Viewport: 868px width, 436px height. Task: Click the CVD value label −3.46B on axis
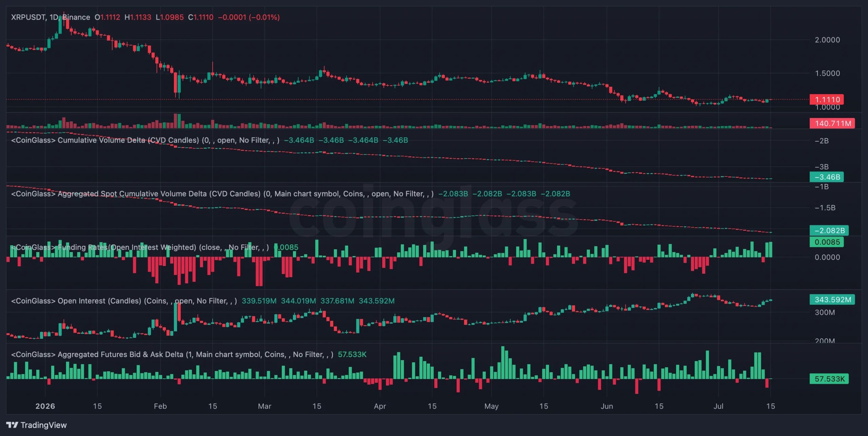tap(827, 177)
